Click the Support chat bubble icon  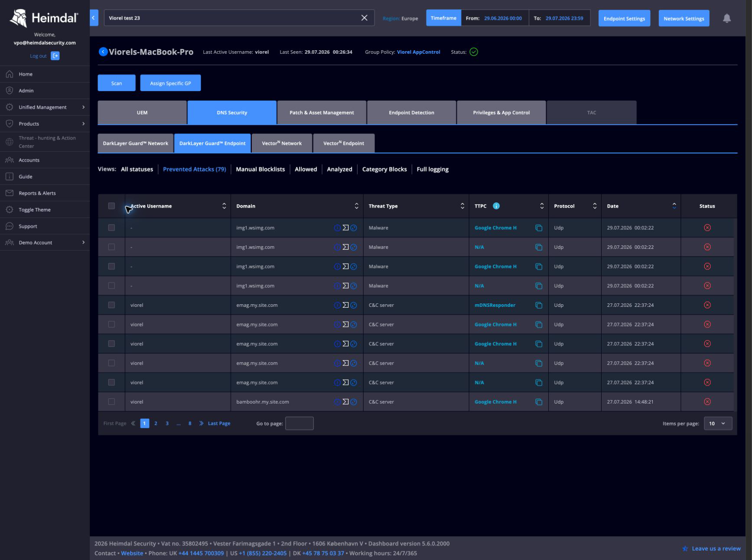(x=10, y=226)
